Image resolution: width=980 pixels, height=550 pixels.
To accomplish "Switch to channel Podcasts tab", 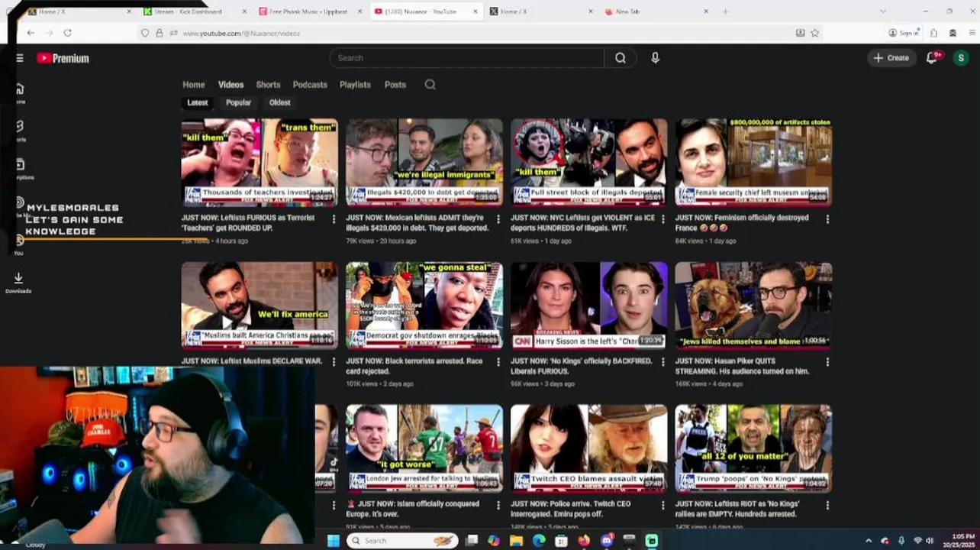I will click(310, 85).
